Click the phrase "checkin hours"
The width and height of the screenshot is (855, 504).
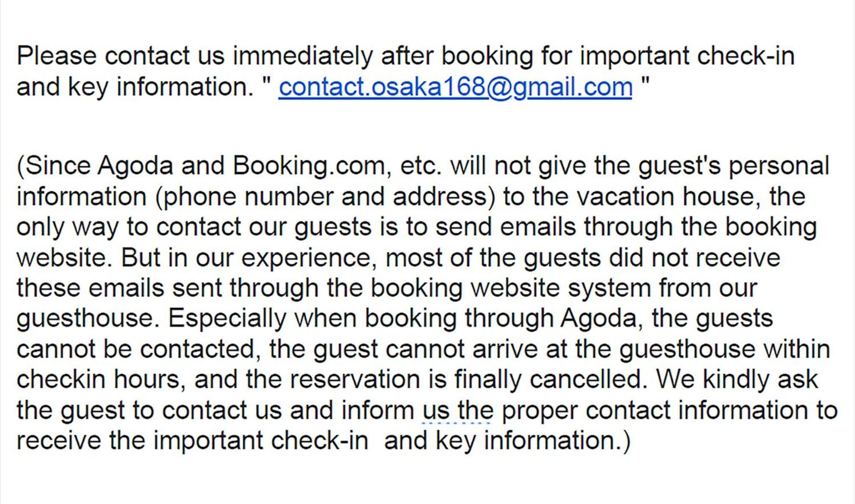point(101,380)
